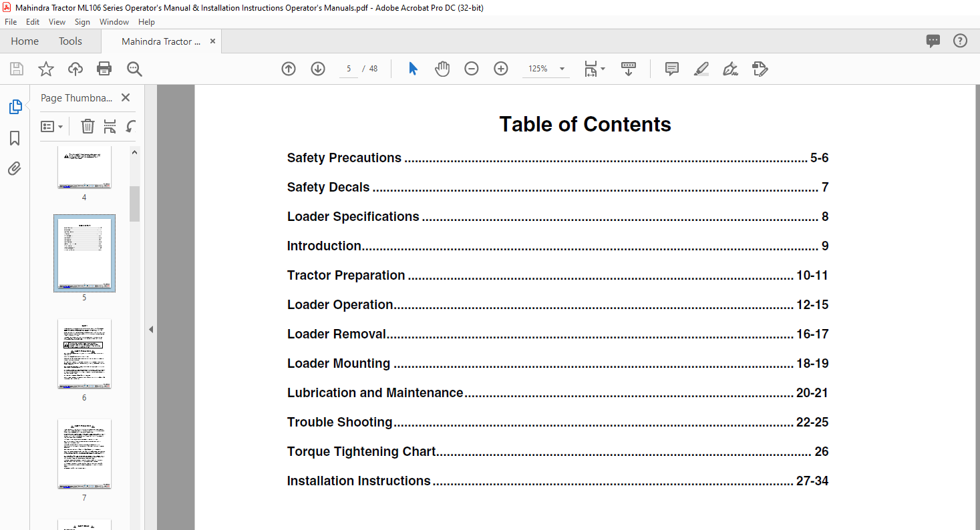Click the Save file icon
The height and width of the screenshot is (530, 980).
pyautogui.click(x=17, y=69)
